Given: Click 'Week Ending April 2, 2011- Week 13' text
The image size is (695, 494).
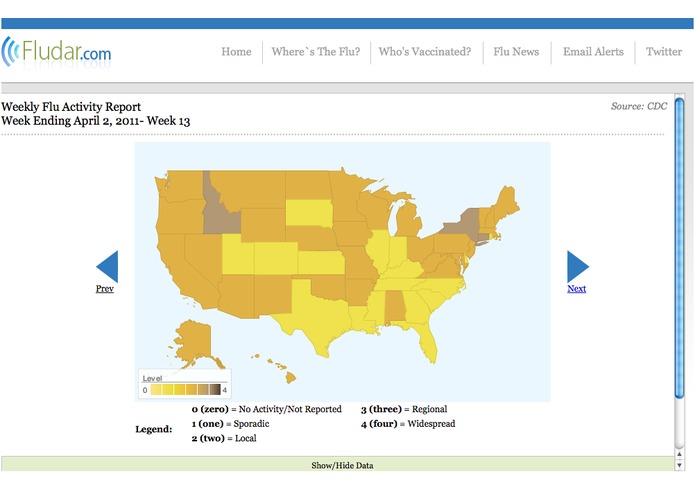Looking at the screenshot, I should click(x=95, y=121).
